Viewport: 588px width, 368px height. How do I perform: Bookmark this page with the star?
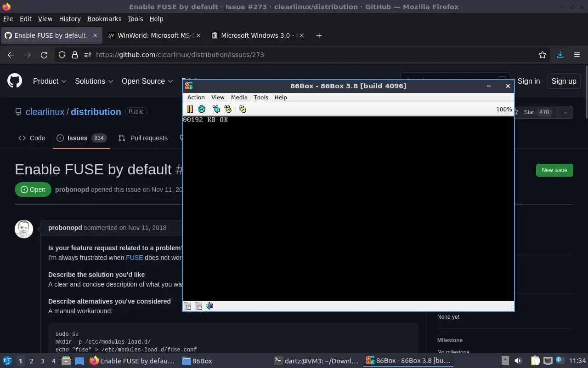[x=543, y=55]
